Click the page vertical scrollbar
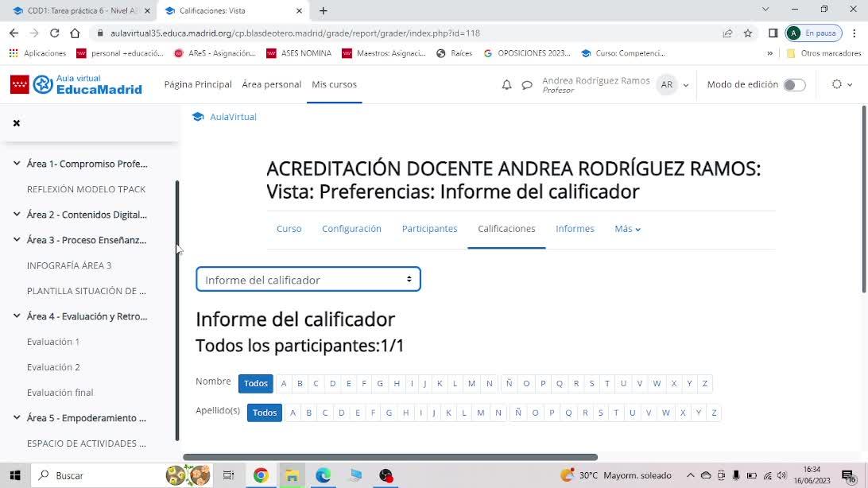 (x=864, y=199)
